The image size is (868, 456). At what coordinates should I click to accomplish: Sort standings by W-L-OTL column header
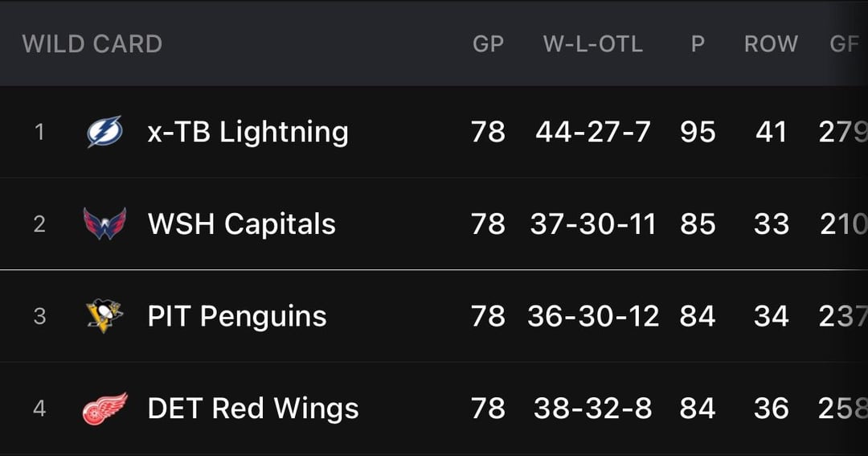(593, 43)
